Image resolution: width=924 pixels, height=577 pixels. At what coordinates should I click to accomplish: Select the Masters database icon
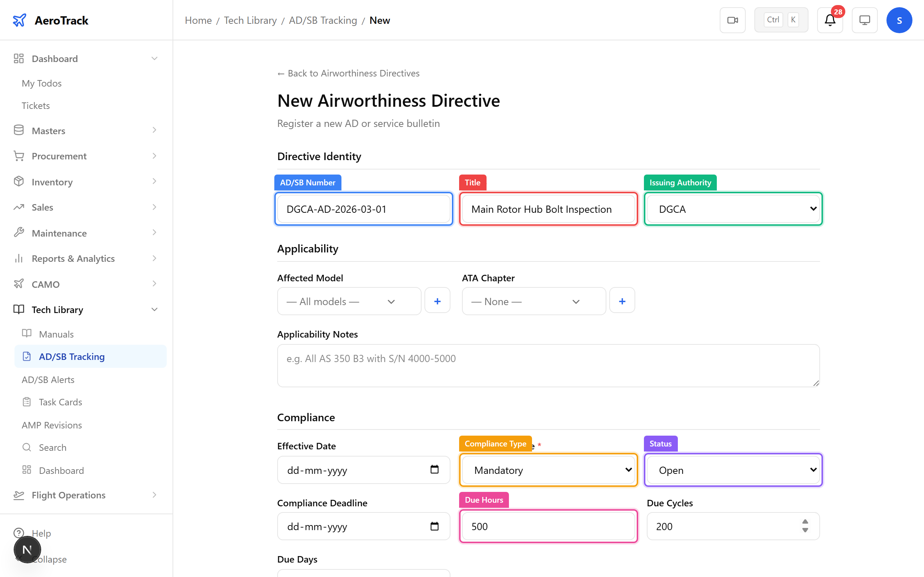pos(19,130)
